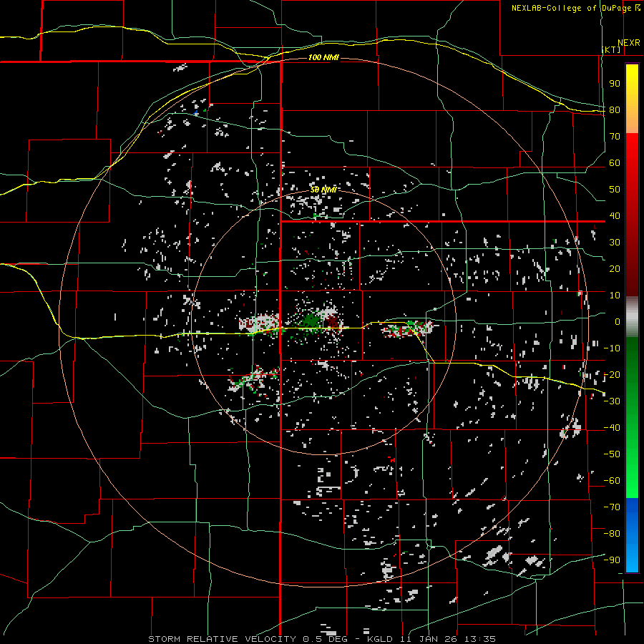
Task: Click the positive 50 knot scale value
Action: pyautogui.click(x=615, y=190)
